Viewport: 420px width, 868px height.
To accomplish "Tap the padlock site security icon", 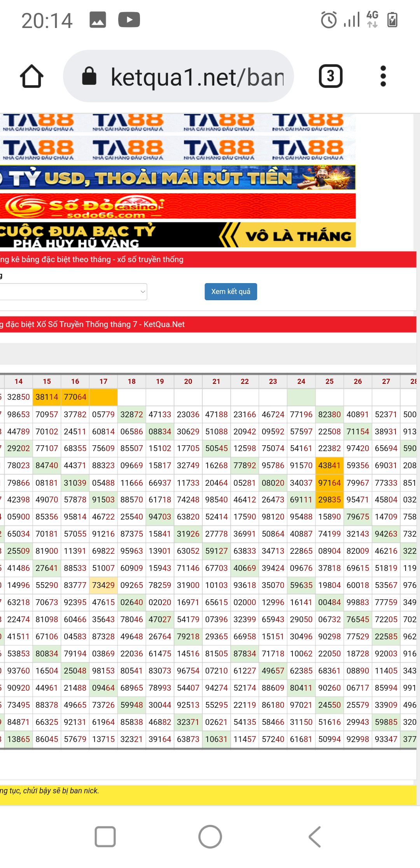I will [89, 76].
